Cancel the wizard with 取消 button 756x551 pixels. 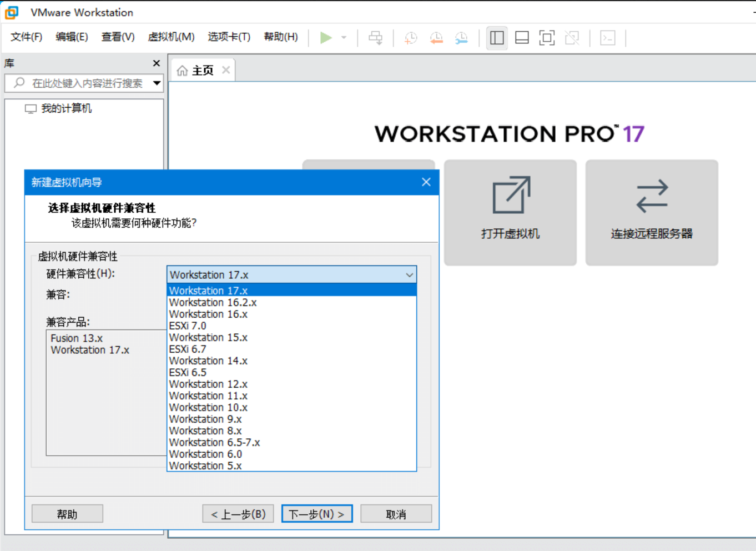tap(396, 514)
